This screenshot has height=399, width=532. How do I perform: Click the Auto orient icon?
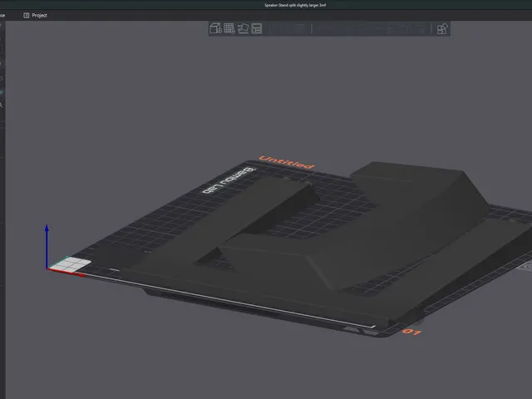click(243, 28)
